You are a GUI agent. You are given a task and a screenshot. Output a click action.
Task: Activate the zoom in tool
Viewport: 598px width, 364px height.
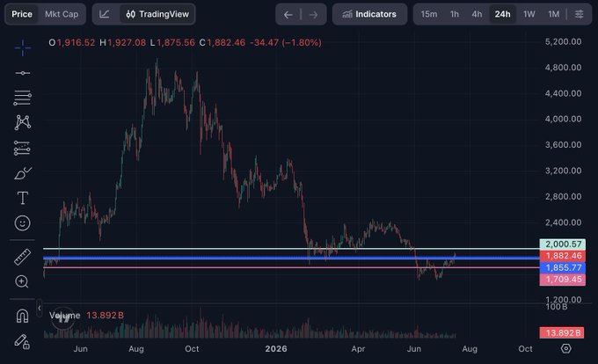pos(22,281)
